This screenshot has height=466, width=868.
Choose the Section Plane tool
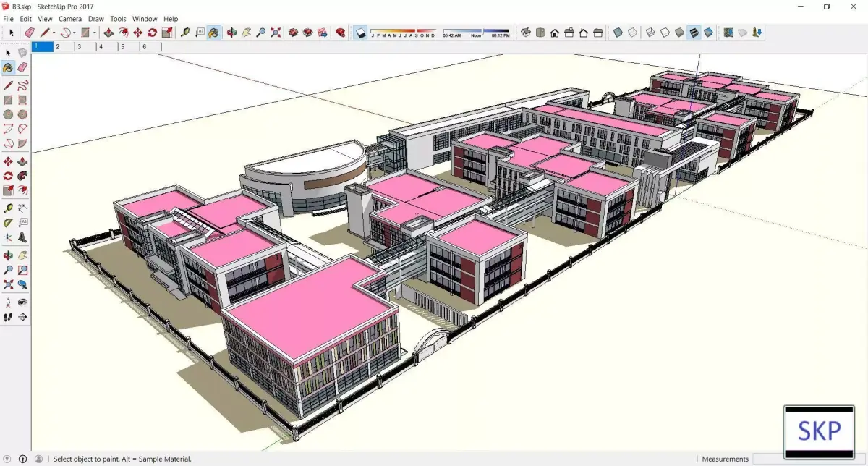22,317
